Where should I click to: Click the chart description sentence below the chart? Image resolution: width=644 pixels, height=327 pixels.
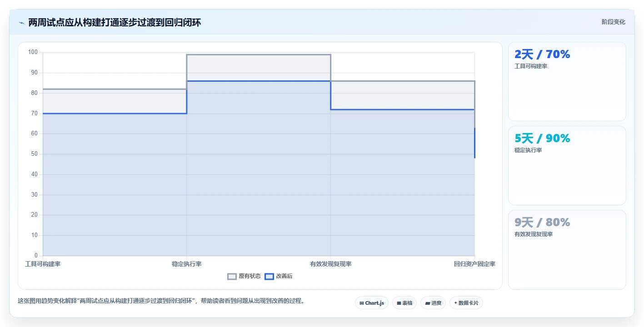[x=161, y=301]
